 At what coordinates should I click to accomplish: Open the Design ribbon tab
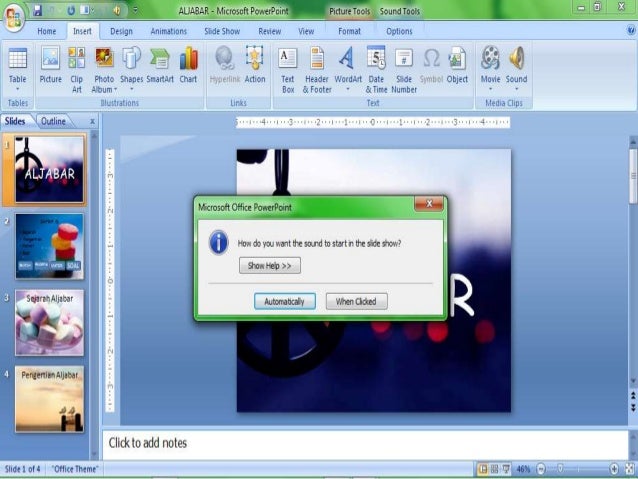pyautogui.click(x=121, y=31)
